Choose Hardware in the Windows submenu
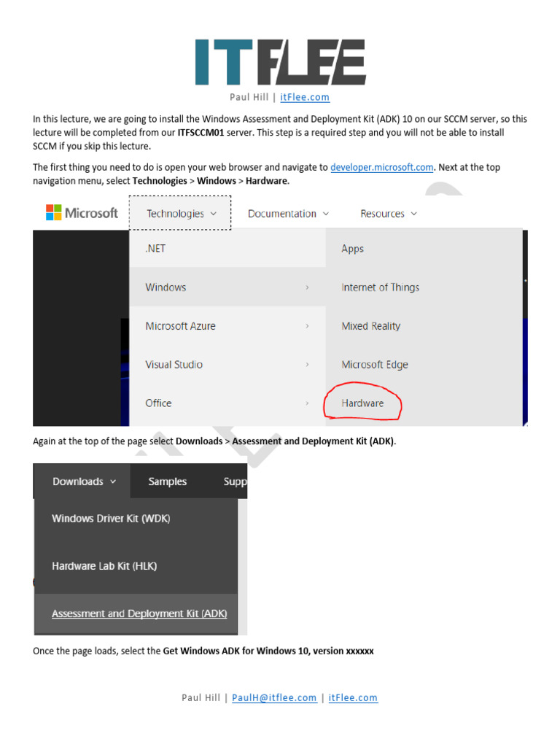 362,403
